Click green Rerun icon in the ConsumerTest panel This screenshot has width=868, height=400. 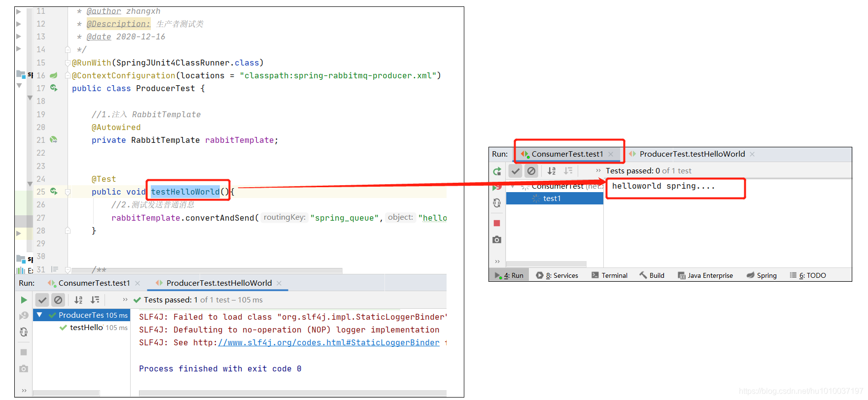click(x=497, y=171)
